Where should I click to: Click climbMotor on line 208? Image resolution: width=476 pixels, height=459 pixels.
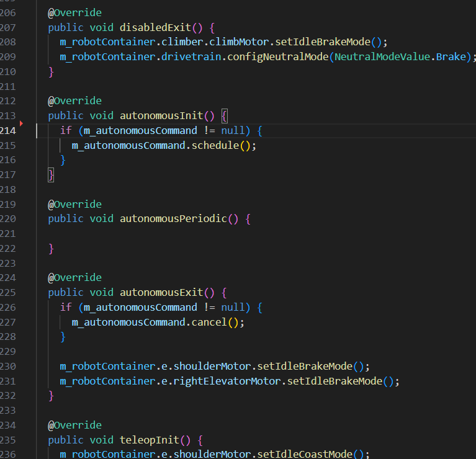click(x=239, y=42)
